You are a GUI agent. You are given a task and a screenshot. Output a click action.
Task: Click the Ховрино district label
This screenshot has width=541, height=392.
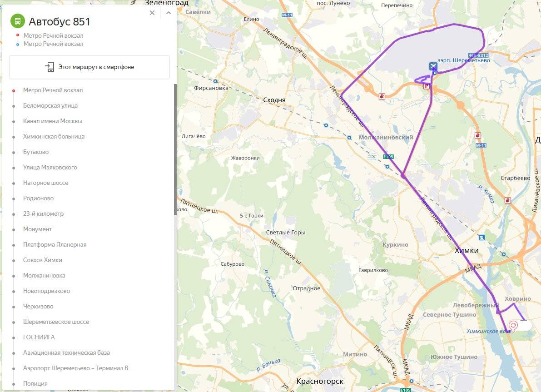point(518,299)
